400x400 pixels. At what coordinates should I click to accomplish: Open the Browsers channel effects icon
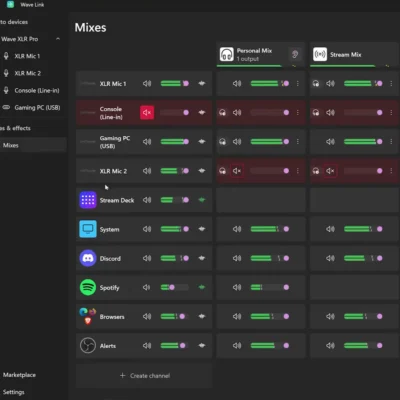[202, 316]
